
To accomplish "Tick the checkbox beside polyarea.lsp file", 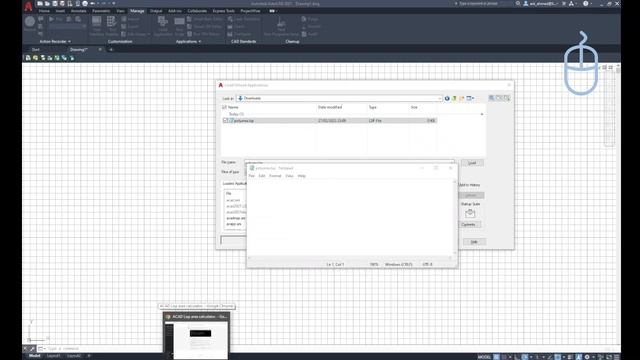I will pos(225,121).
